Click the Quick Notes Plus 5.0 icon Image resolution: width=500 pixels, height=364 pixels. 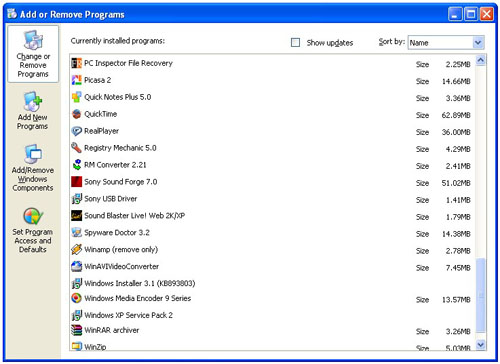pos(76,97)
